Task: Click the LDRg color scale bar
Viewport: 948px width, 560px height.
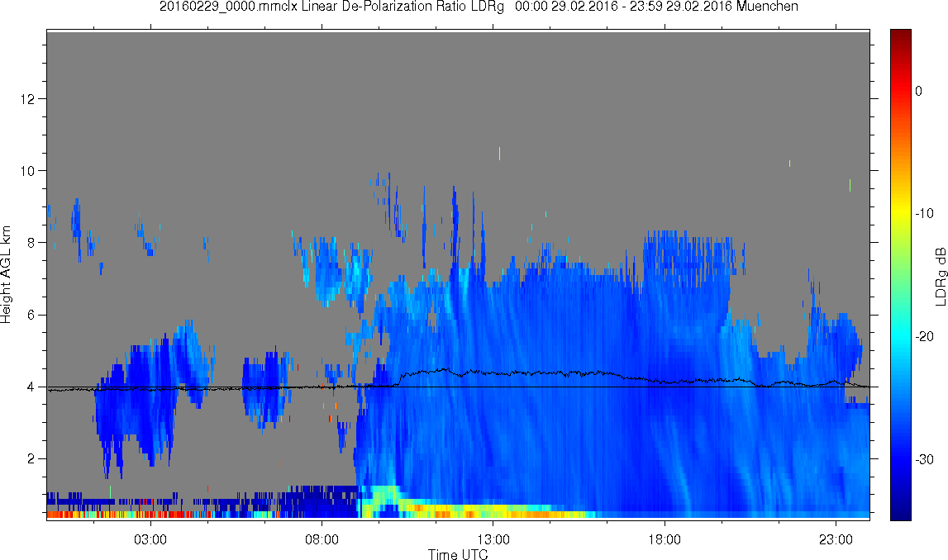Action: 900,275
